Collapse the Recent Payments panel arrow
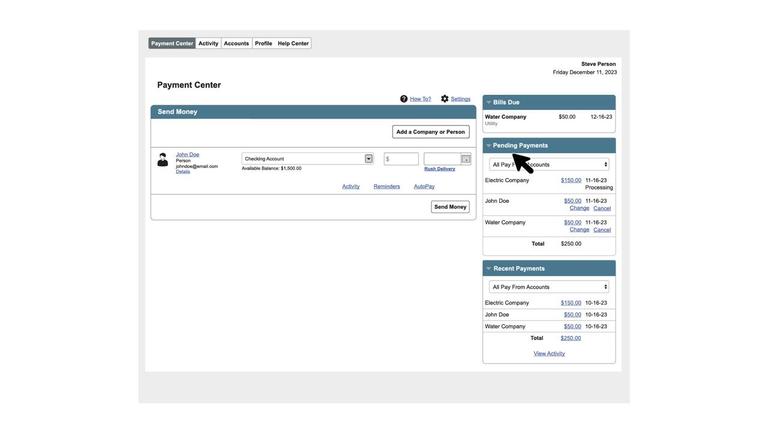The height and width of the screenshot is (432, 768). pyautogui.click(x=488, y=268)
